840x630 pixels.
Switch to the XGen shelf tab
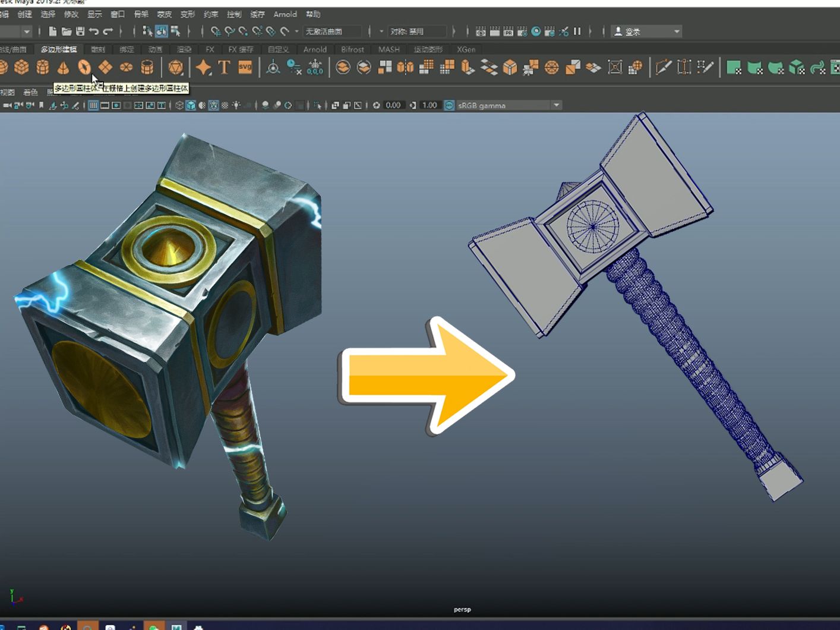coord(466,49)
